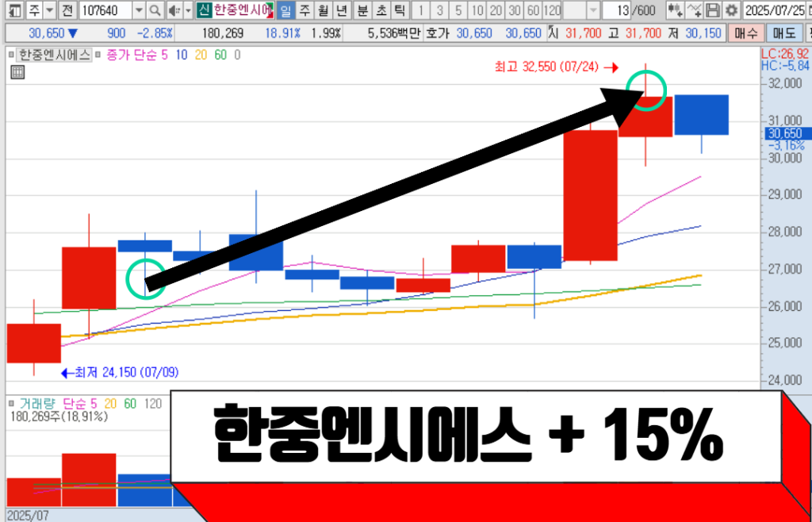The height and width of the screenshot is (522, 812).
Task: Click the add candlestick chart icon
Action: [675, 10]
